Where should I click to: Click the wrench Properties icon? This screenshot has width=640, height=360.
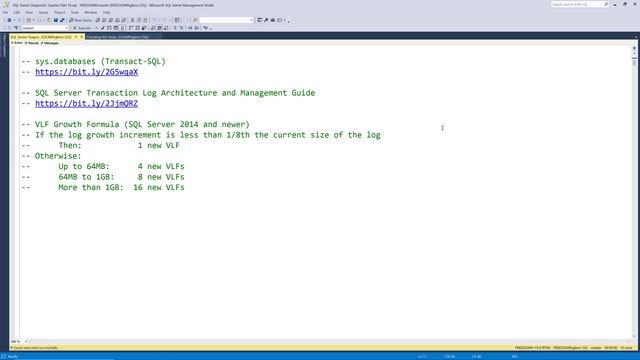click(266, 20)
